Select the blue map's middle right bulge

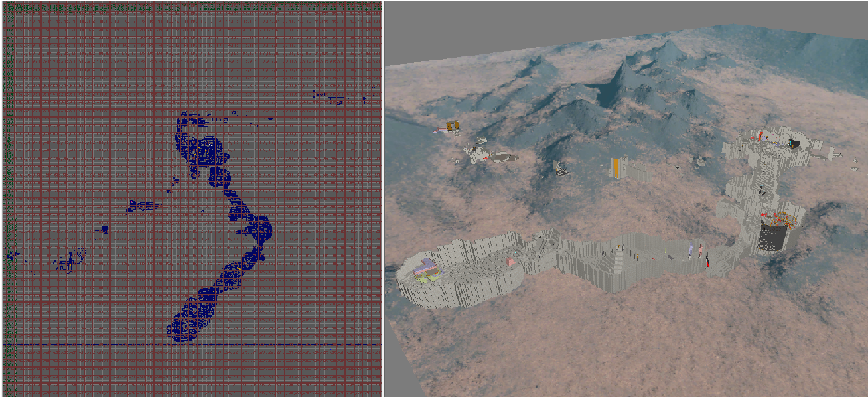coord(261,227)
